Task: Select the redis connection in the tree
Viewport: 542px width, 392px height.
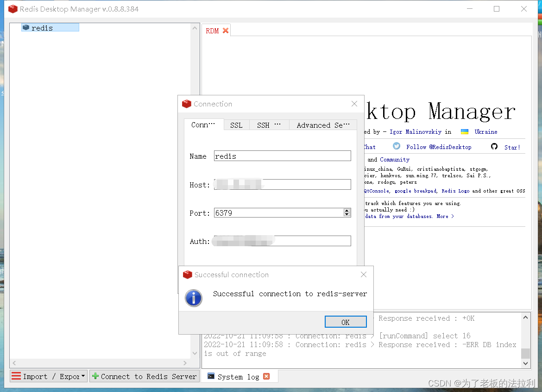Action: point(50,28)
